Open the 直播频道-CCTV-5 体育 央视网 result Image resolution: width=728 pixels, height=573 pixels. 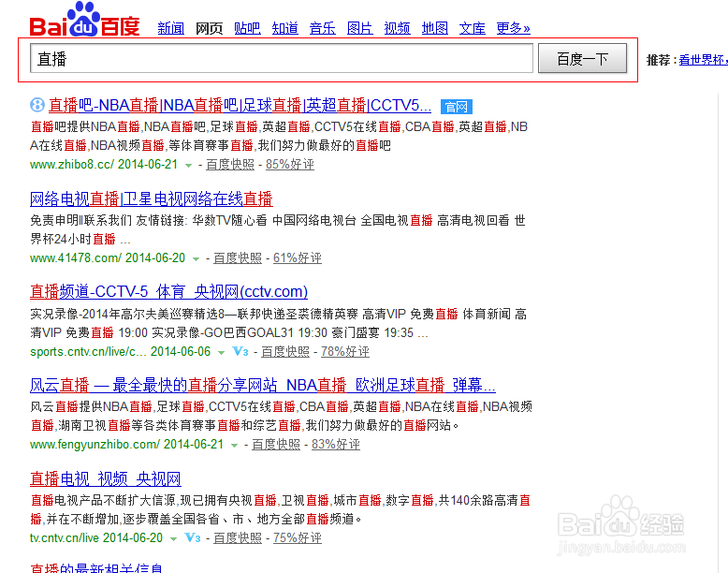pos(168,292)
